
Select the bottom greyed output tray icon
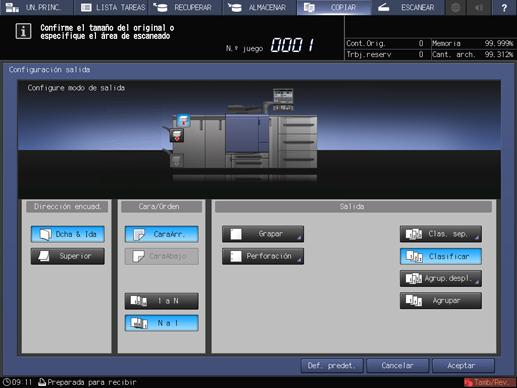coord(176,161)
